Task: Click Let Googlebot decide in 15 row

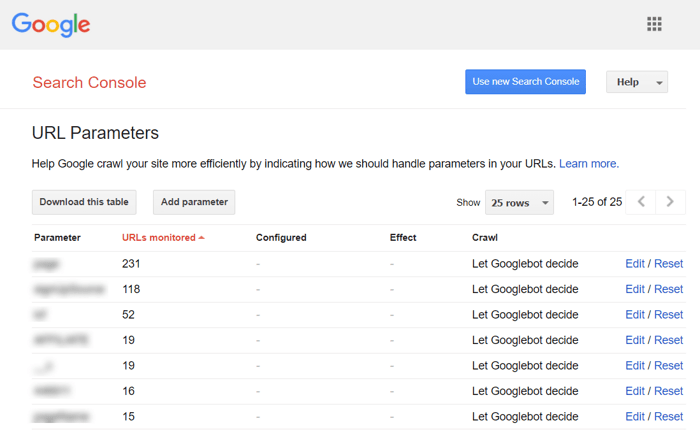Action: pyautogui.click(x=525, y=417)
